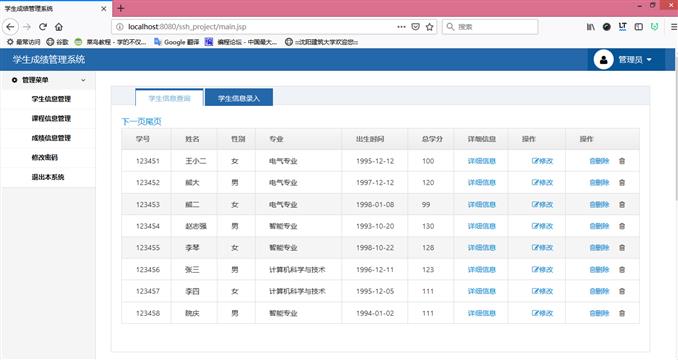This screenshot has height=360, width=678.
Task: Open the Firefox hamburger menu
Action: pos(674,27)
